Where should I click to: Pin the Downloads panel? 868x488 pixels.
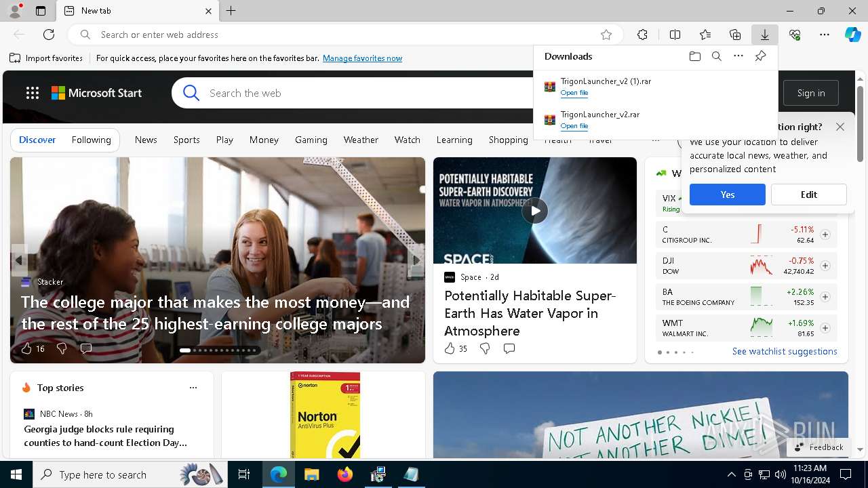760,56
